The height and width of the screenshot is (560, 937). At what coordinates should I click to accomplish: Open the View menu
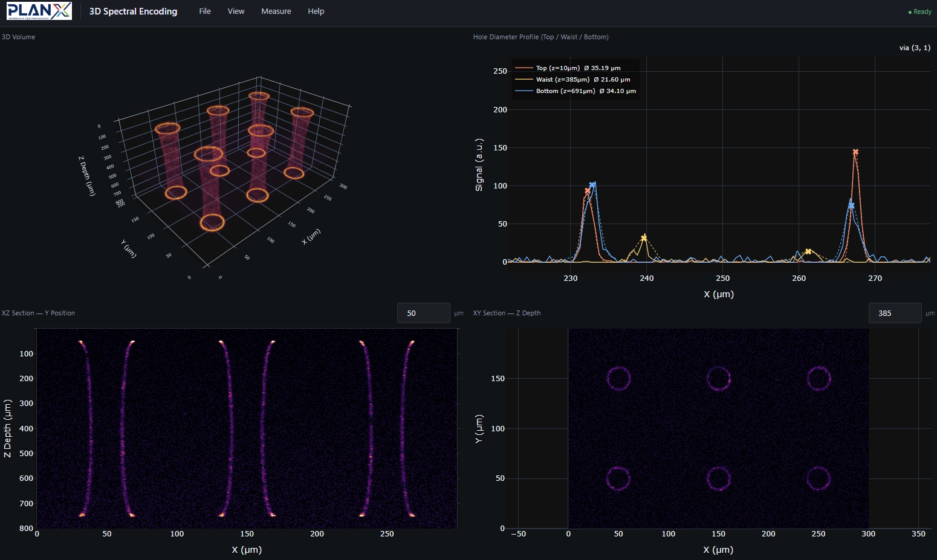point(236,11)
